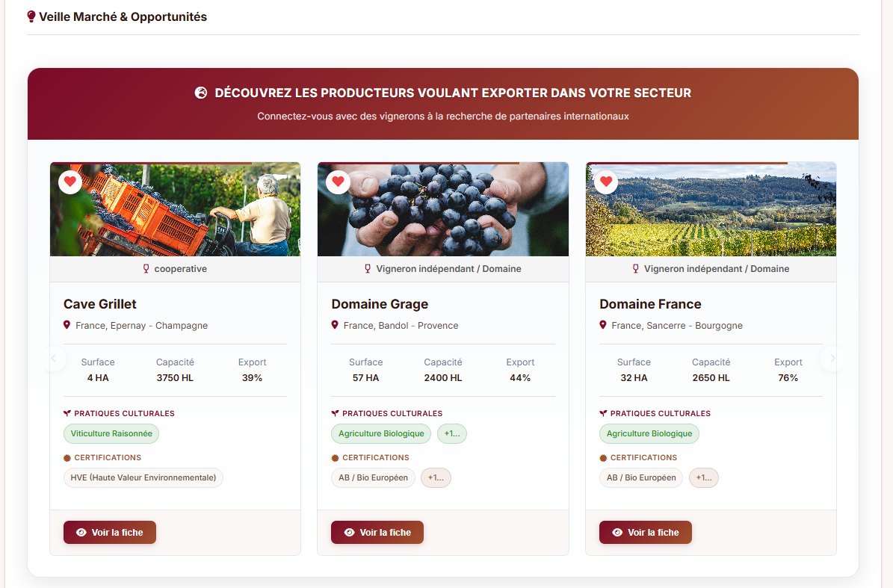893x588 pixels.
Task: Click the location pin for Bandol - Provence
Action: tap(335, 325)
